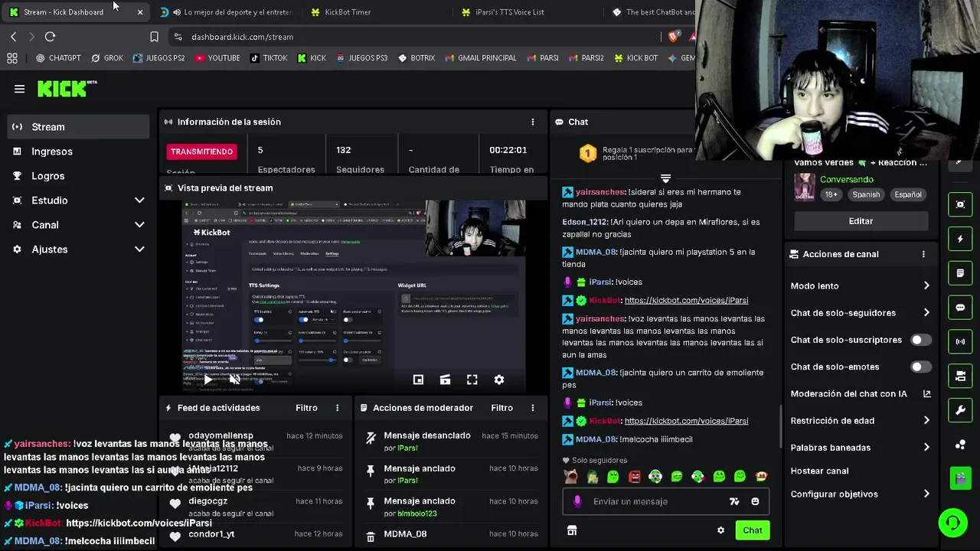Select Ingresos in the left sidebar
This screenshot has height=551, width=980.
click(78, 152)
